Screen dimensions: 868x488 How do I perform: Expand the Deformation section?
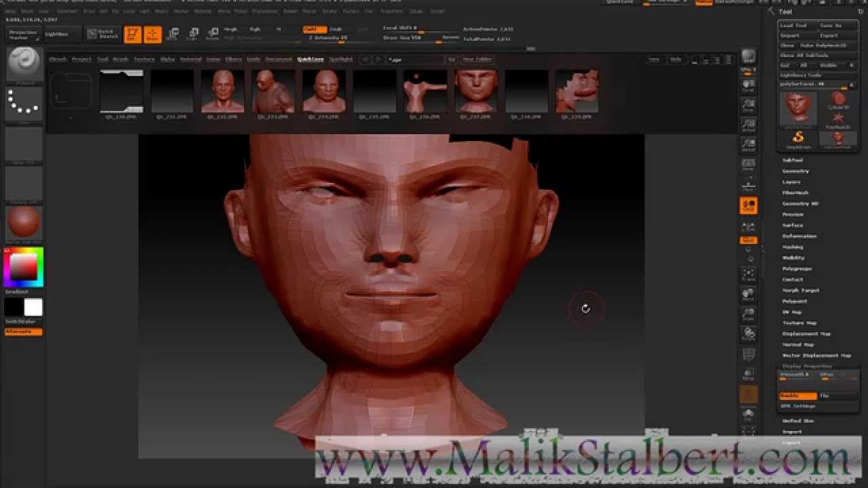800,237
